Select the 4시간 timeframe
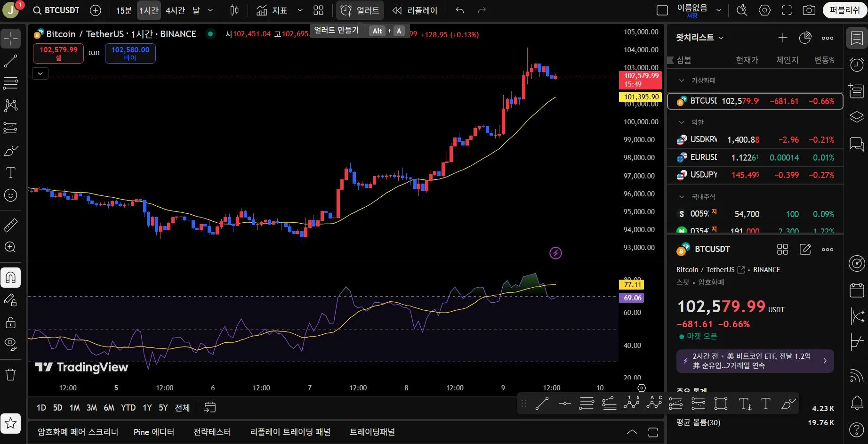The height and width of the screenshot is (444, 868). click(175, 10)
